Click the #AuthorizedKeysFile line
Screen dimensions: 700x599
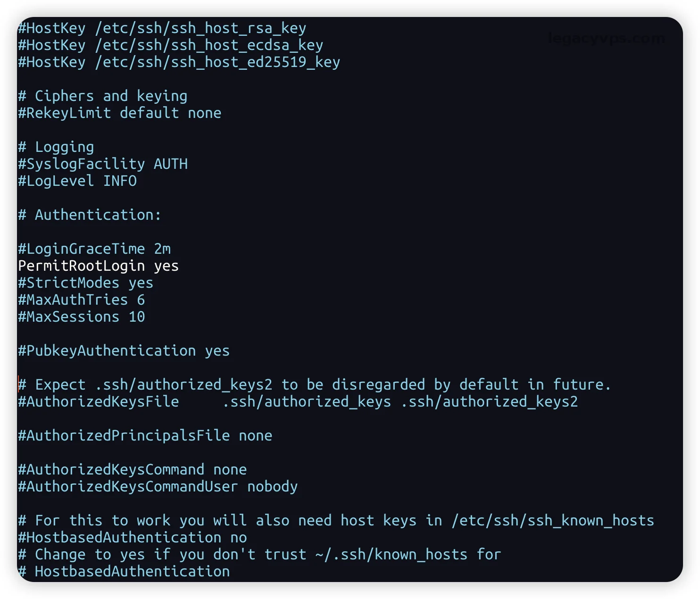coord(298,402)
